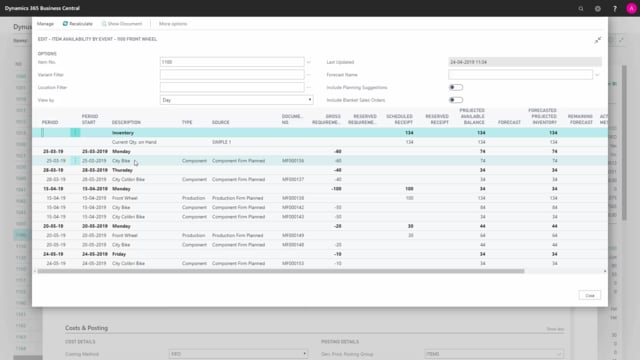
Task: Click document number MF000136
Action: coord(293,161)
